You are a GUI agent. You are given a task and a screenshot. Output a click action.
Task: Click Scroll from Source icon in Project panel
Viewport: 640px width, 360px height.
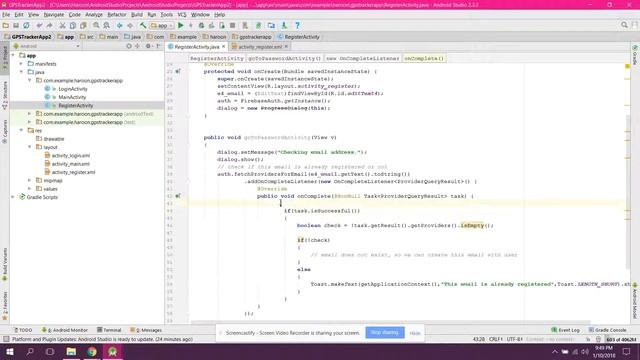click(129, 46)
